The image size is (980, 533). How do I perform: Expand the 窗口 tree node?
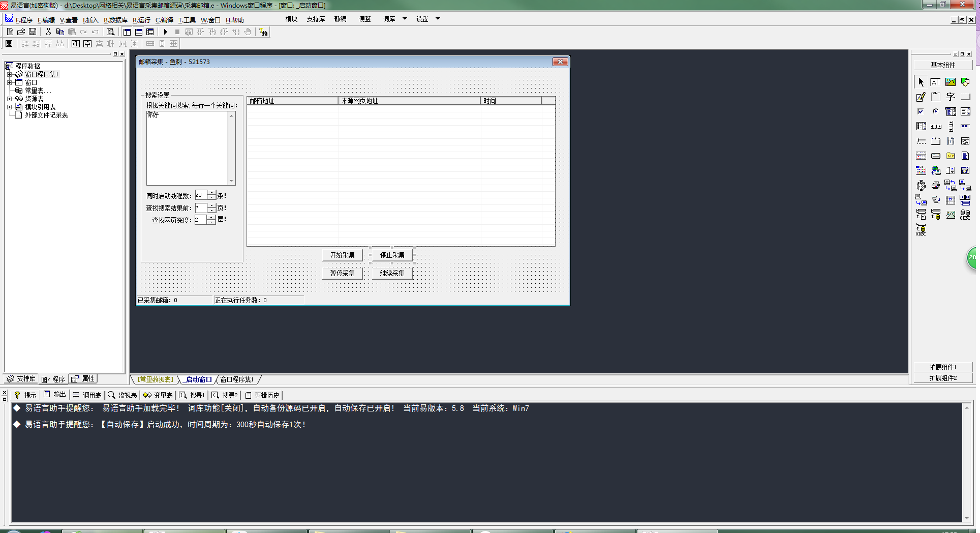pyautogui.click(x=9, y=82)
